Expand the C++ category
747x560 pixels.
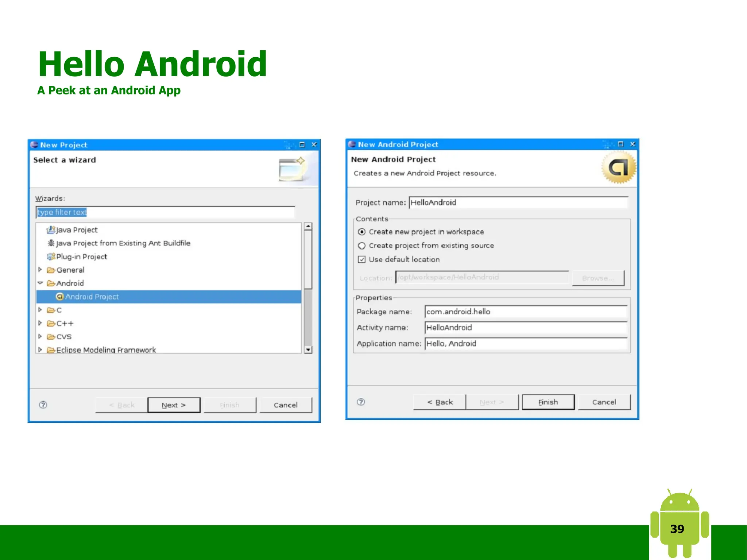40,323
